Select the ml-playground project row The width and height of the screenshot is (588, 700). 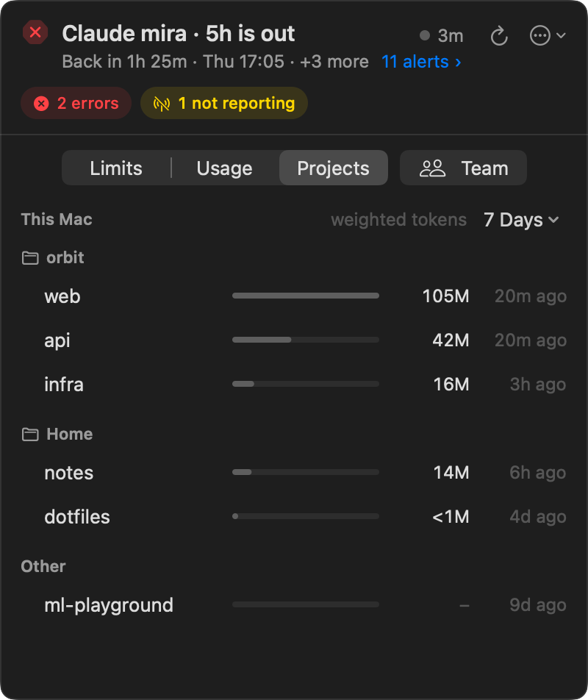294,605
